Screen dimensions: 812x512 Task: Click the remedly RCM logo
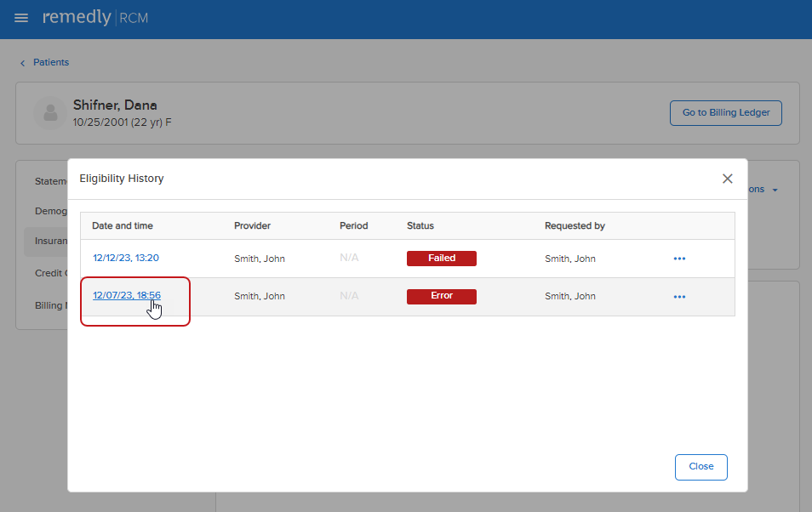(x=95, y=18)
